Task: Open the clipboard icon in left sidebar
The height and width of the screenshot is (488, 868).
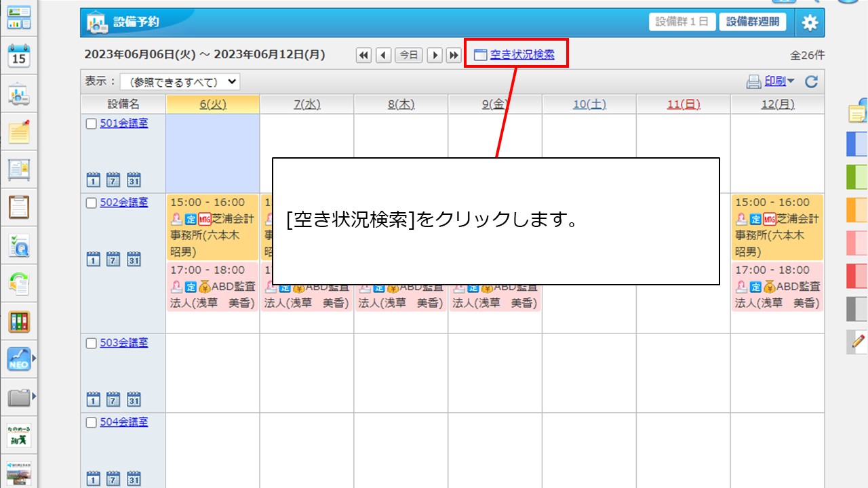Action: click(19, 207)
